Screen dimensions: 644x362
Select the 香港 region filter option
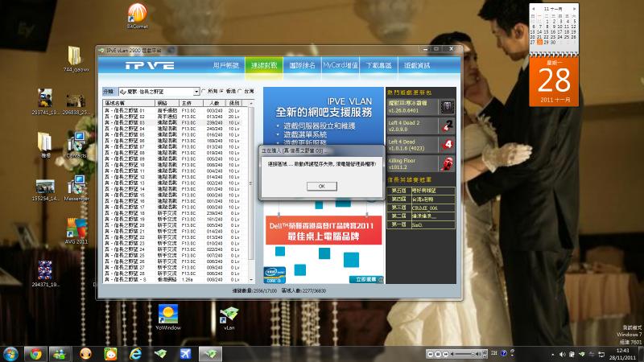click(x=223, y=92)
